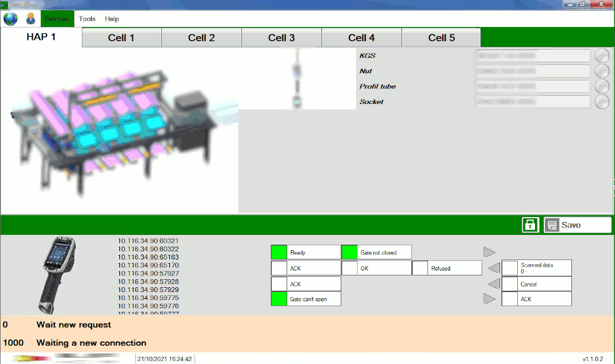Screen dimensions: 615x364
Task: Click the left arrow beside Cancel
Action: click(x=493, y=284)
